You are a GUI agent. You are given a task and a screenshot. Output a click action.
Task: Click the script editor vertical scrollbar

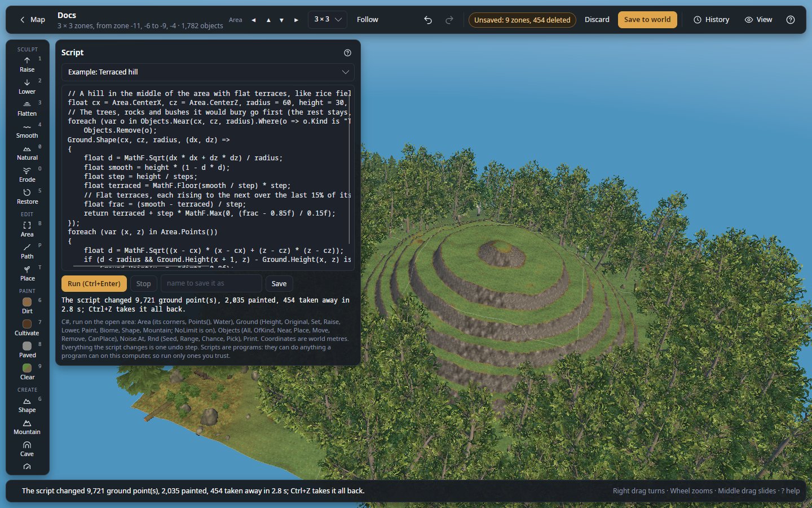[350, 169]
